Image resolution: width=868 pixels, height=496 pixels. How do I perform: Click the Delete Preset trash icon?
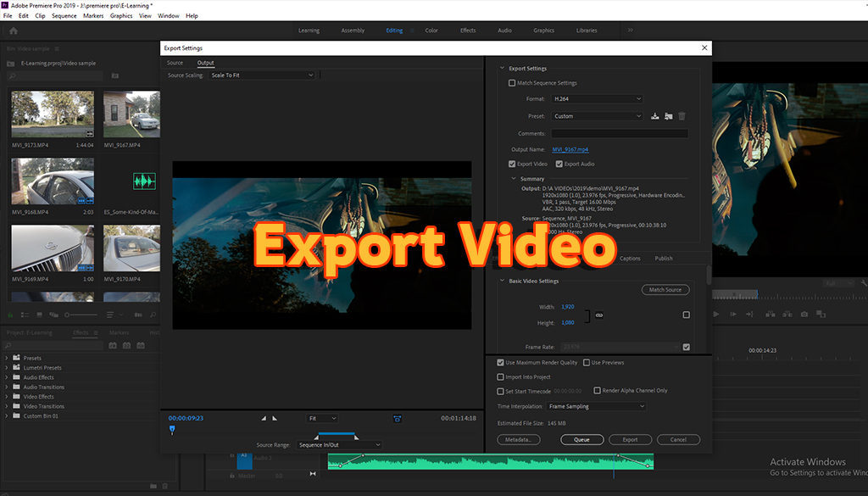[x=682, y=116]
